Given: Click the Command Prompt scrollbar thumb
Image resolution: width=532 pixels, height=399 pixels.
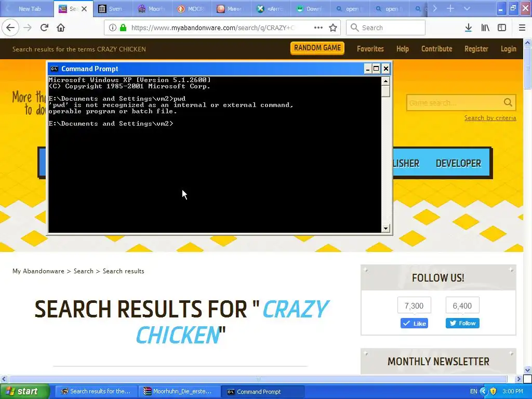Looking at the screenshot, I should click(x=385, y=91).
